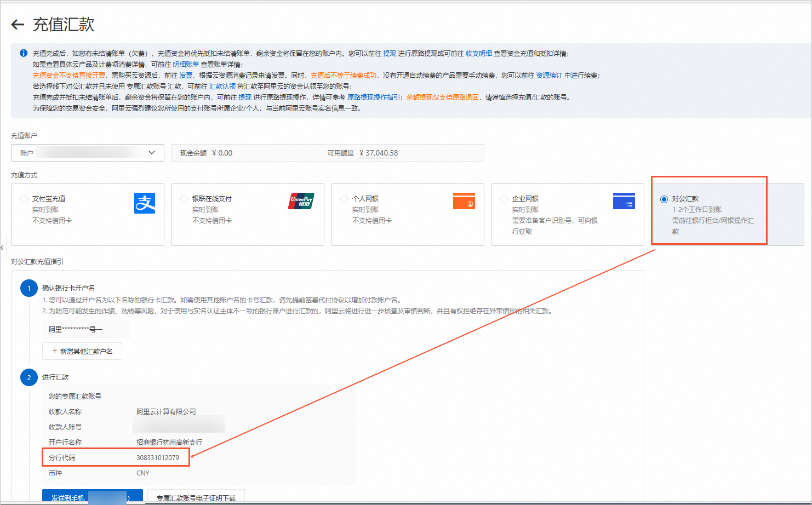The height and width of the screenshot is (505, 812).
Task: Open the 明细账单 link
Action: pyautogui.click(x=186, y=64)
